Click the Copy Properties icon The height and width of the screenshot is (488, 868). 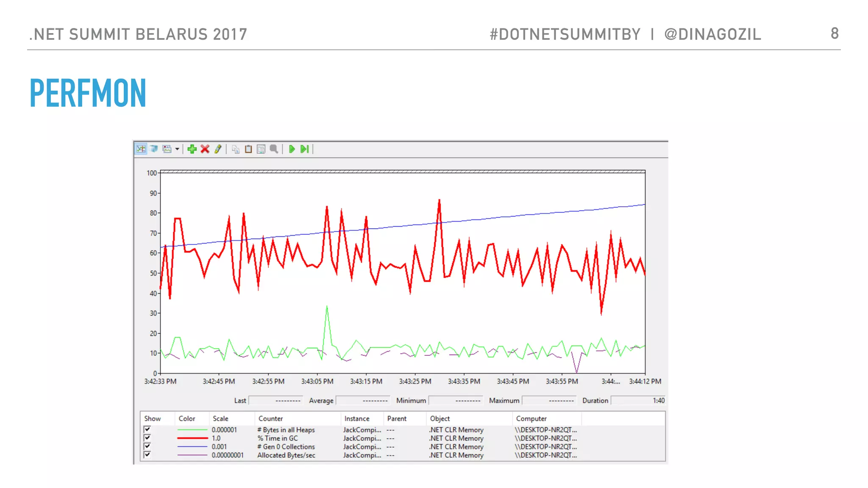[x=236, y=149]
